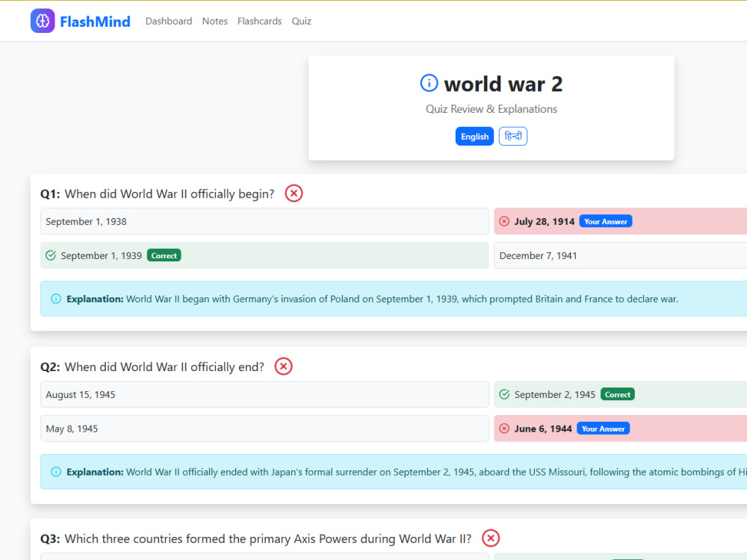Click Correct badge on September 1, 1939

tap(164, 255)
